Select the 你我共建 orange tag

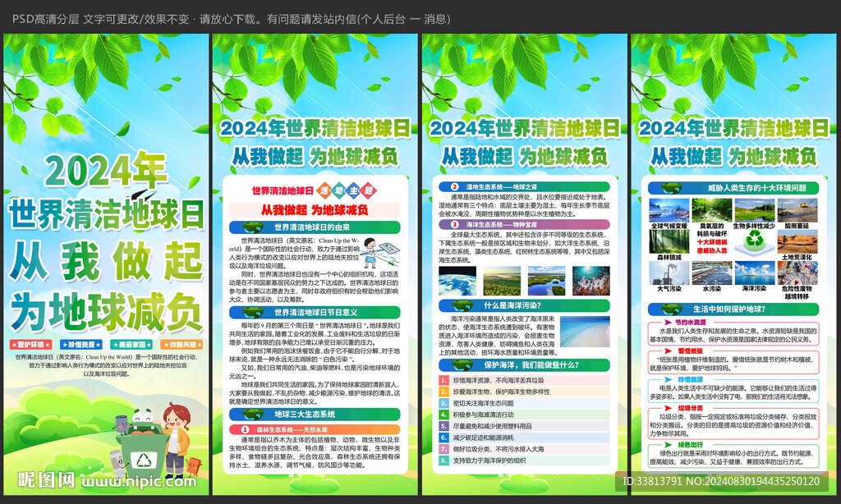pyautogui.click(x=182, y=345)
